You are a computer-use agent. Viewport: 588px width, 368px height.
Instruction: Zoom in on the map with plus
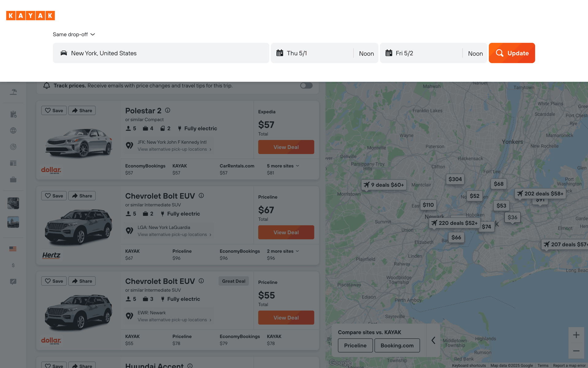[576, 335]
